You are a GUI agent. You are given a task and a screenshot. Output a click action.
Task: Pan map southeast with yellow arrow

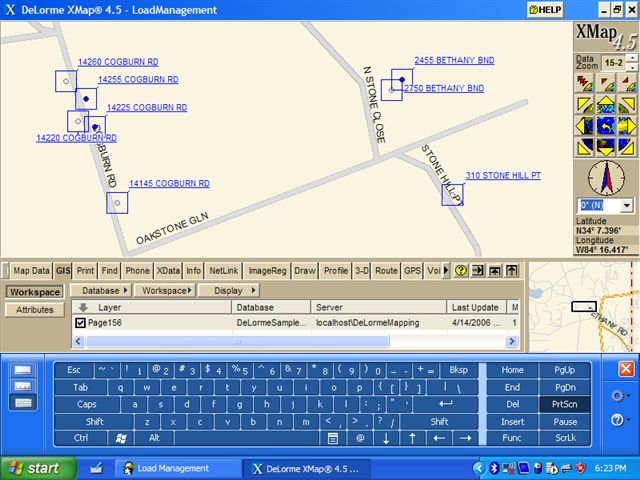coord(627,147)
